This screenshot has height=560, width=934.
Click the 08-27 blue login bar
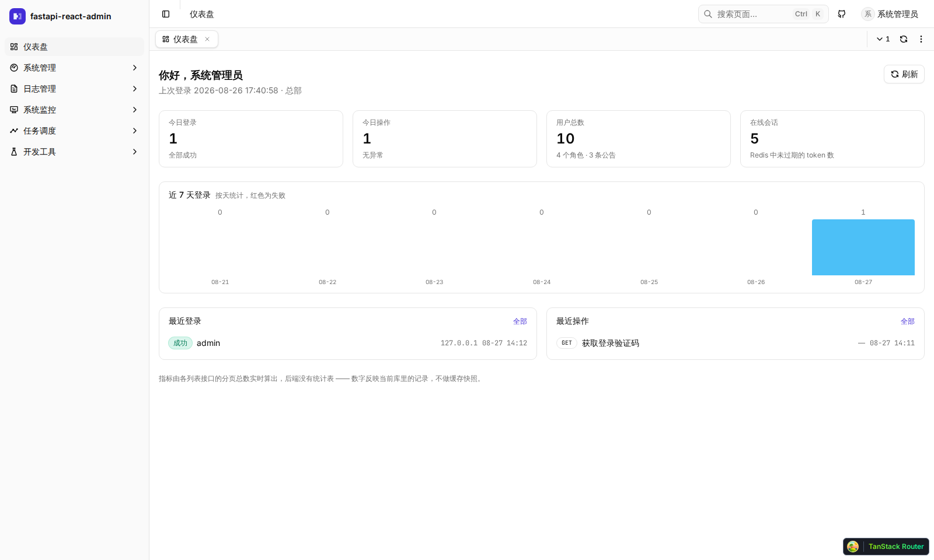tap(863, 247)
